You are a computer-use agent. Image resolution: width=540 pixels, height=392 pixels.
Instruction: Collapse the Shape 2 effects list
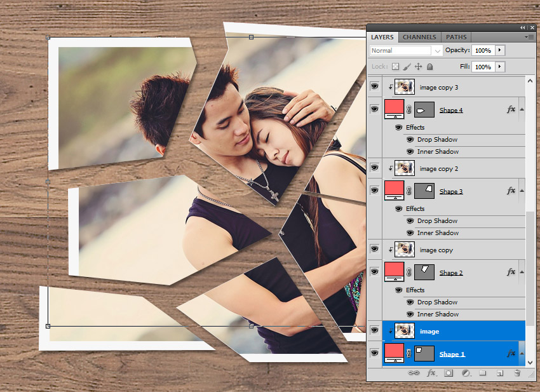(x=522, y=272)
